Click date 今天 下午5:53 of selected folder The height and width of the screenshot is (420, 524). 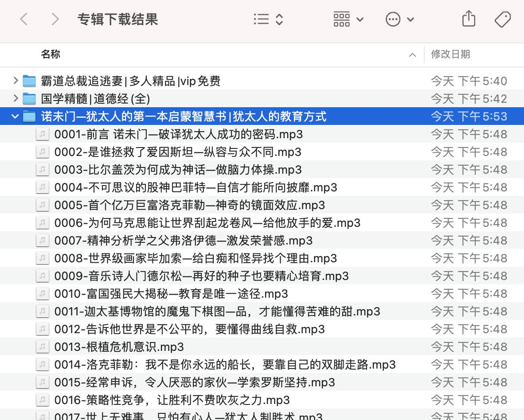469,116
